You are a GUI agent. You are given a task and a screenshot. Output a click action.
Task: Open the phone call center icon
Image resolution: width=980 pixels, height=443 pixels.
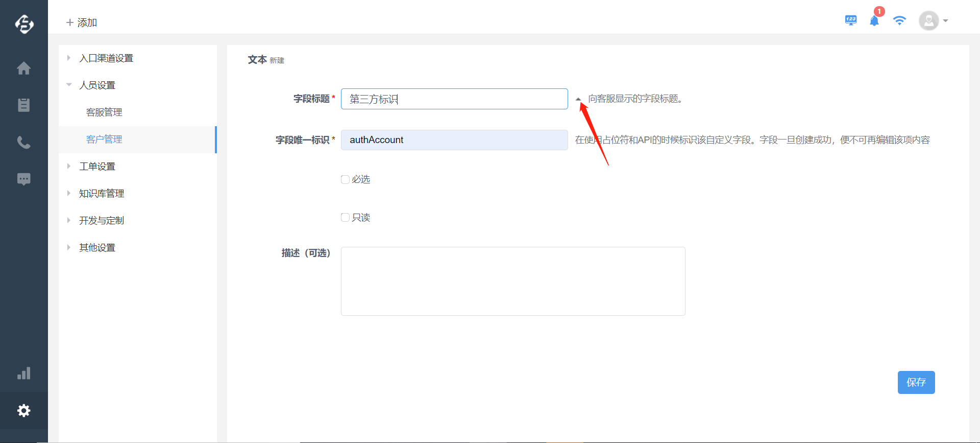(x=23, y=143)
